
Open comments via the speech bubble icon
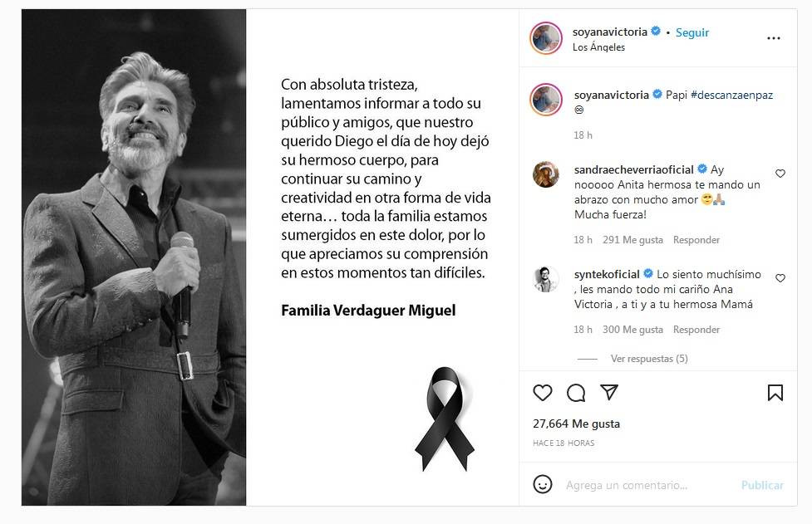576,393
